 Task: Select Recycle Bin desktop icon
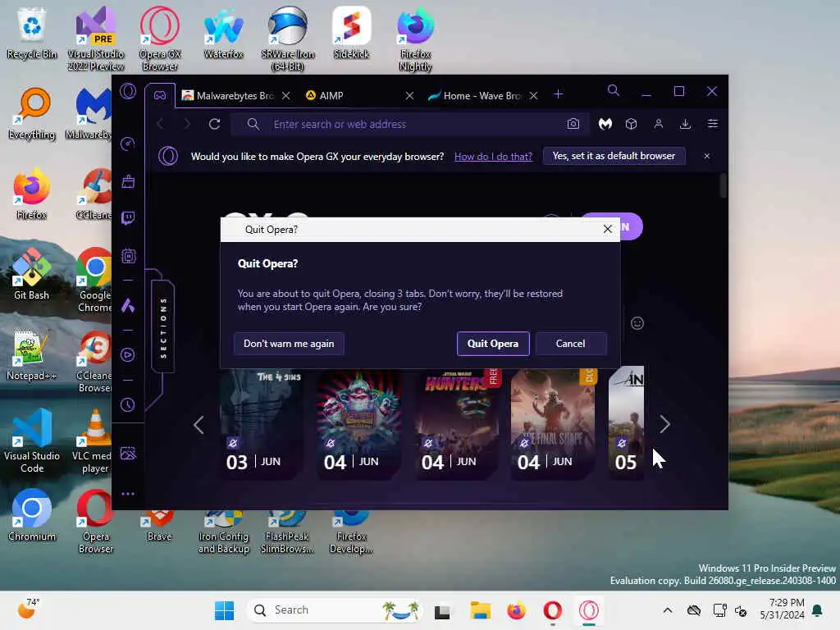(x=32, y=33)
